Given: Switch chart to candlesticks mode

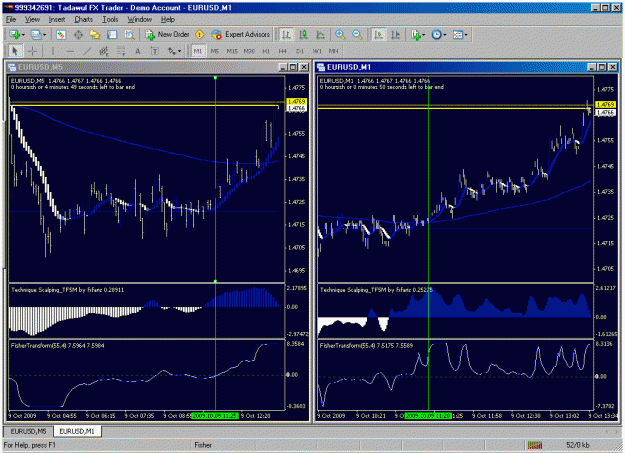Looking at the screenshot, I should (x=303, y=35).
